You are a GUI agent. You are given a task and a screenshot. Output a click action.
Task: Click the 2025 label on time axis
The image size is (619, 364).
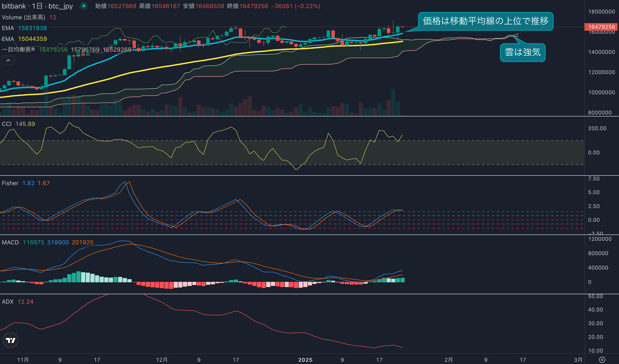pyautogui.click(x=305, y=360)
